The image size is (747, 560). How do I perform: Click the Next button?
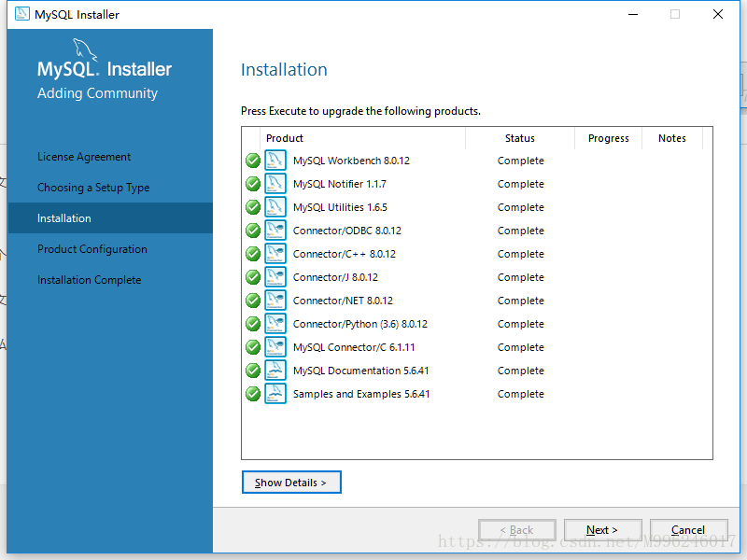(602, 530)
